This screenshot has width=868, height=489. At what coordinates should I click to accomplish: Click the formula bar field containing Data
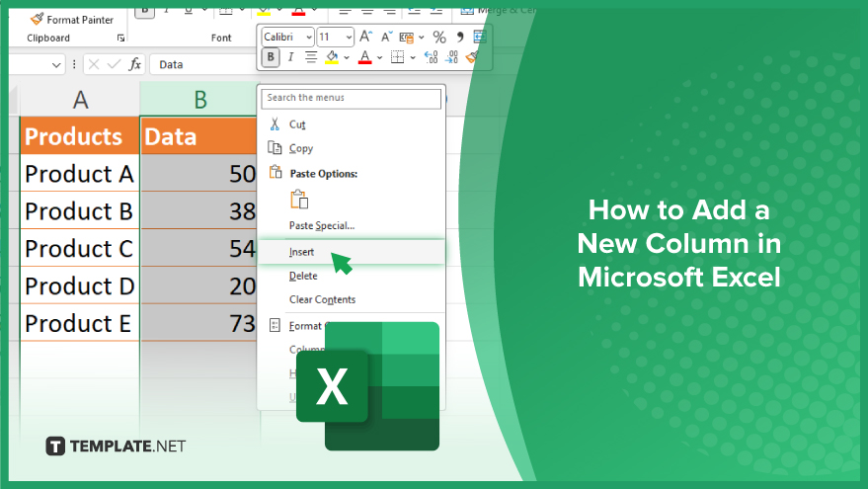203,64
